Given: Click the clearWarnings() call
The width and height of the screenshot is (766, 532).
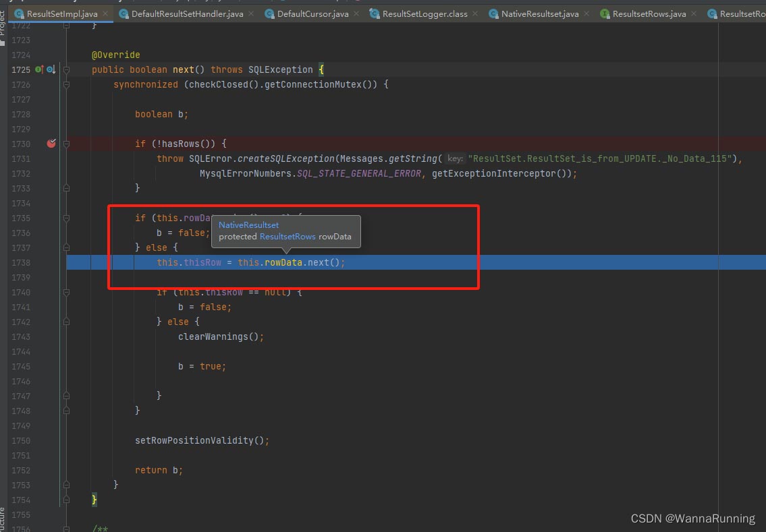Looking at the screenshot, I should [x=221, y=336].
